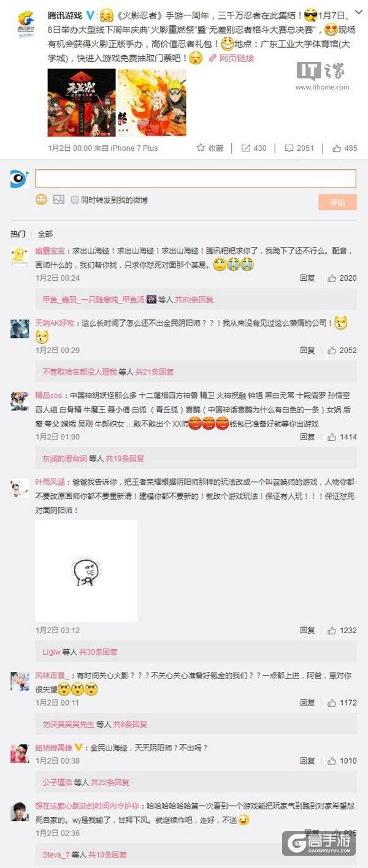Screen dimensions: 368x868
Task: Like the post with 485 thumbs-up
Action: (337, 148)
